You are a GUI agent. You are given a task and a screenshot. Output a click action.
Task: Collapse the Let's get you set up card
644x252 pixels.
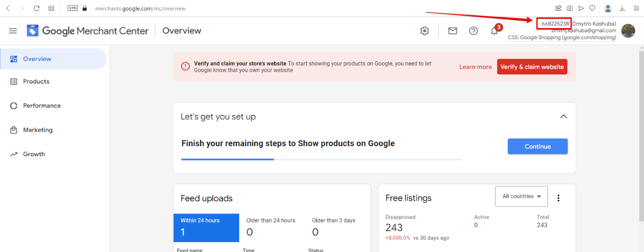click(x=563, y=117)
